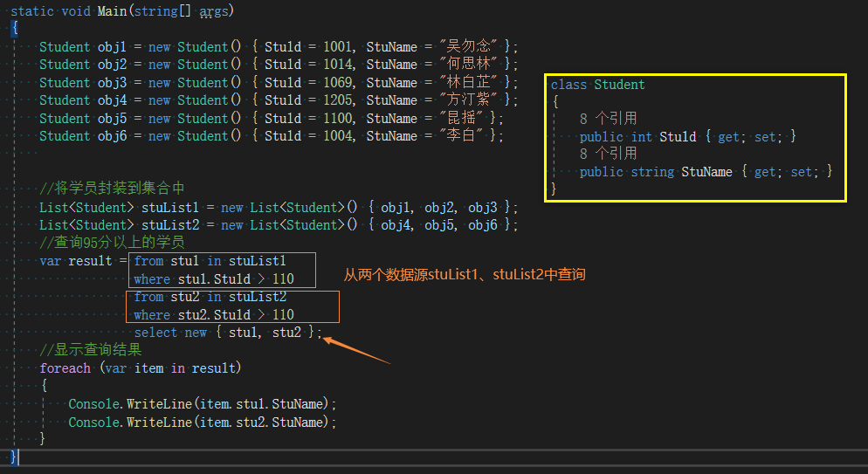Click the "李白" string literal
868x474 pixels.
460,135
